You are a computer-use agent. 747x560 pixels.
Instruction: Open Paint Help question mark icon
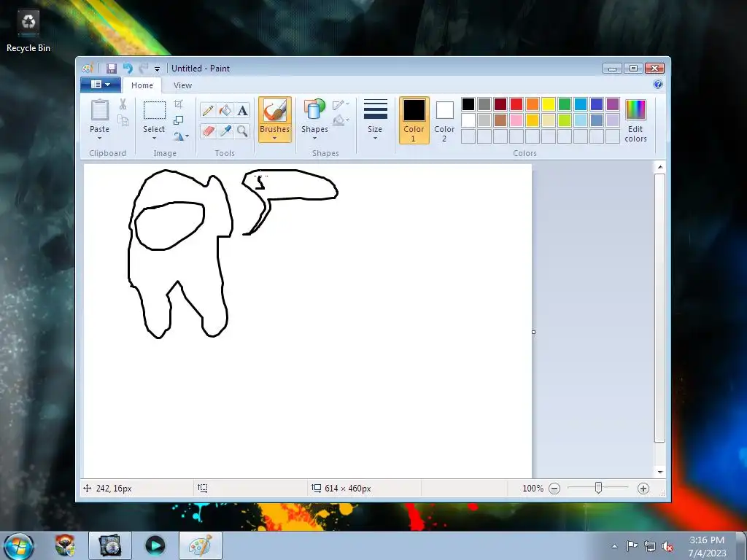[658, 85]
